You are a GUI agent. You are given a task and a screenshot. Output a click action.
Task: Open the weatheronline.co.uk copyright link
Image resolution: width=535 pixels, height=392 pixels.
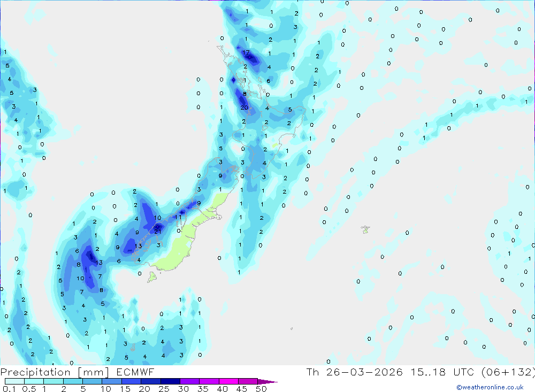click(x=490, y=387)
